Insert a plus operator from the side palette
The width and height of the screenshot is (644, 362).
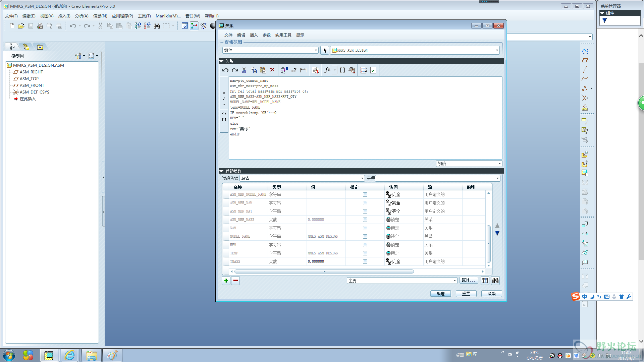coord(224,81)
